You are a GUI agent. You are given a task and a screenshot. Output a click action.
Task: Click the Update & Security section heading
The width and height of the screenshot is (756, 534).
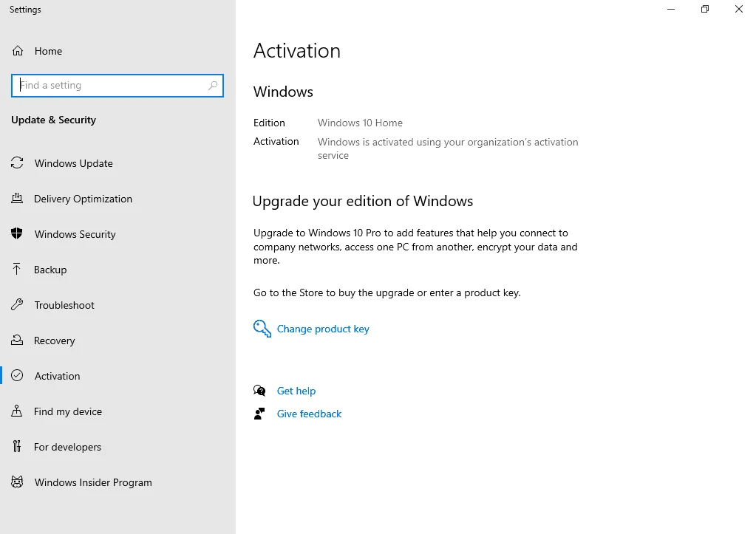click(53, 120)
